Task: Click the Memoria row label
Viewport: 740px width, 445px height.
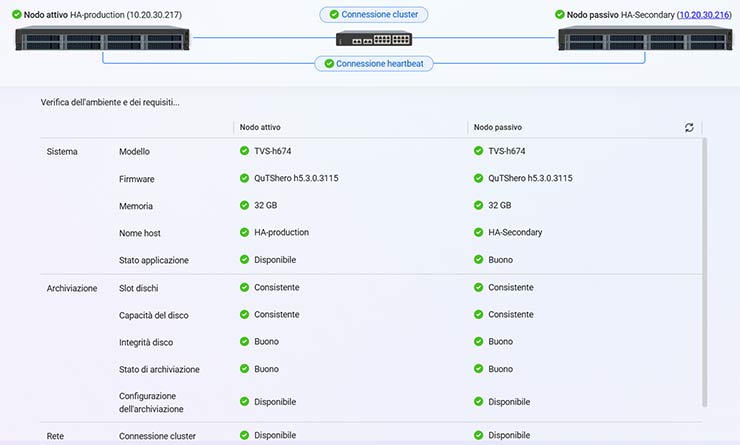Action: click(136, 206)
